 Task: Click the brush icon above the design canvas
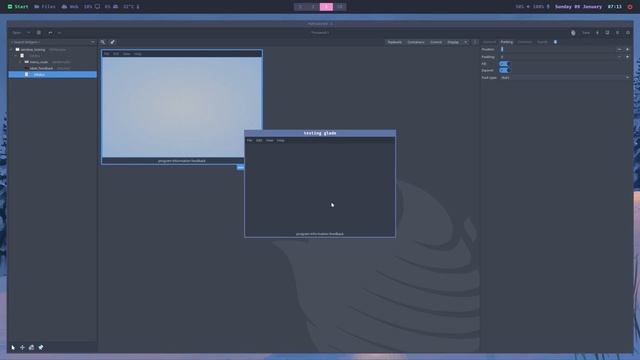112,42
